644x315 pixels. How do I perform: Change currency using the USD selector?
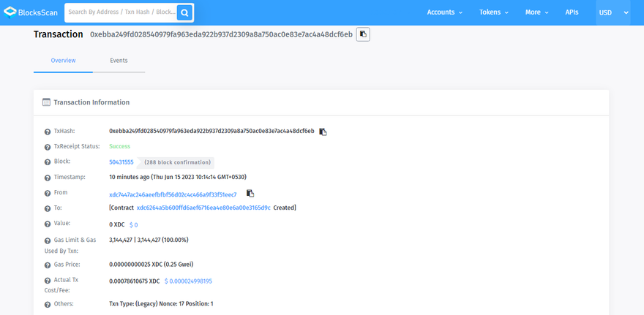pyautogui.click(x=613, y=12)
